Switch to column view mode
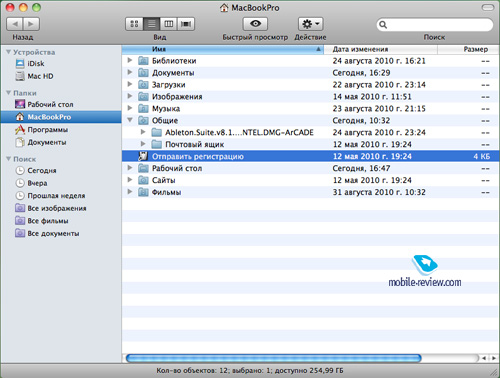The height and width of the screenshot is (378, 500). point(169,24)
